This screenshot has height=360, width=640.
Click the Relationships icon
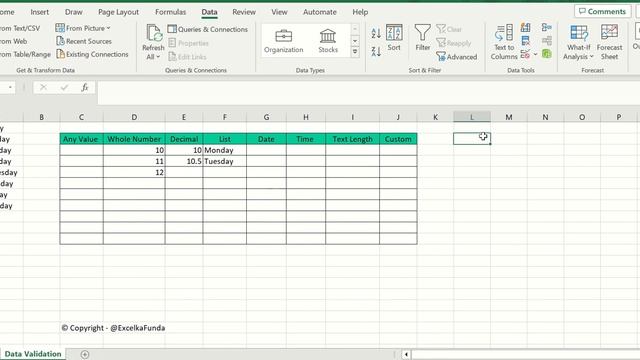tap(547, 41)
